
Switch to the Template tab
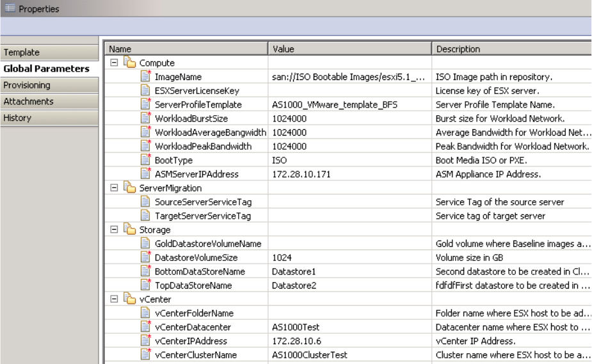coord(21,52)
